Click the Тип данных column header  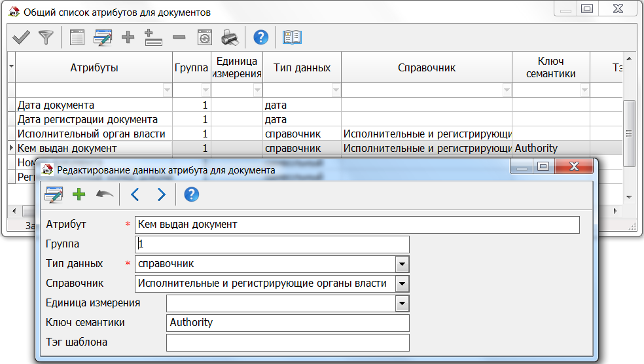(x=302, y=68)
